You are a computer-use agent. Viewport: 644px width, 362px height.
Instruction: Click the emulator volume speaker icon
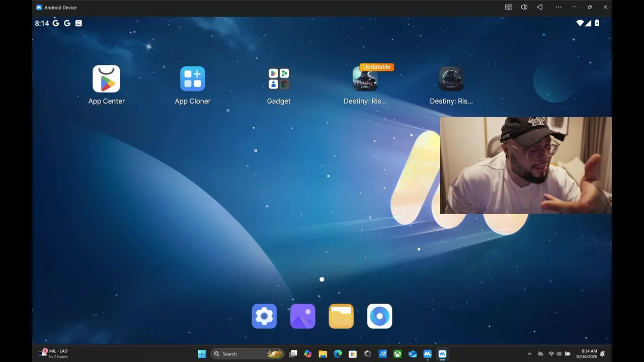pos(524,7)
